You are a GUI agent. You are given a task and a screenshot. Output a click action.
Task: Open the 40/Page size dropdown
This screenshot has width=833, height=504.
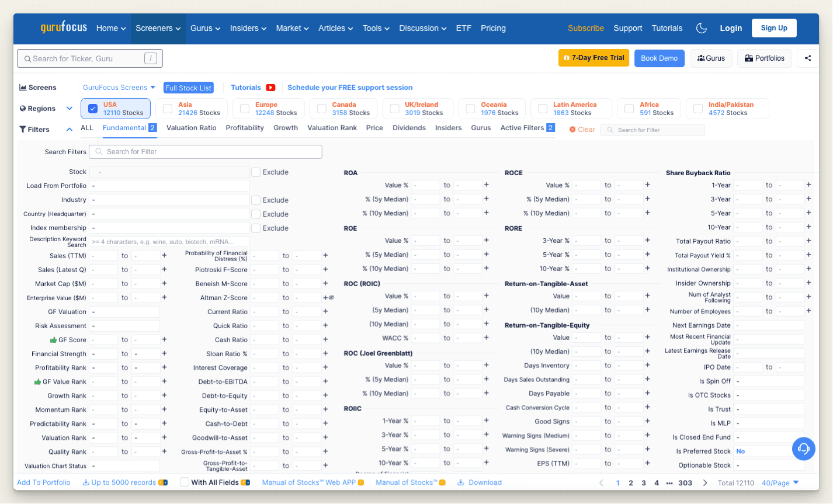point(780,483)
